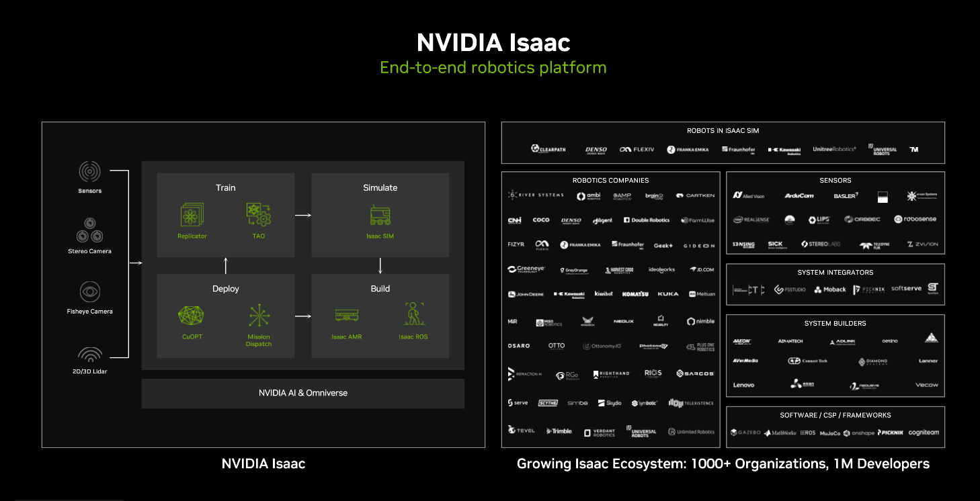
Task: Click the 'SENSORS' section heading
Action: pyautogui.click(x=835, y=180)
